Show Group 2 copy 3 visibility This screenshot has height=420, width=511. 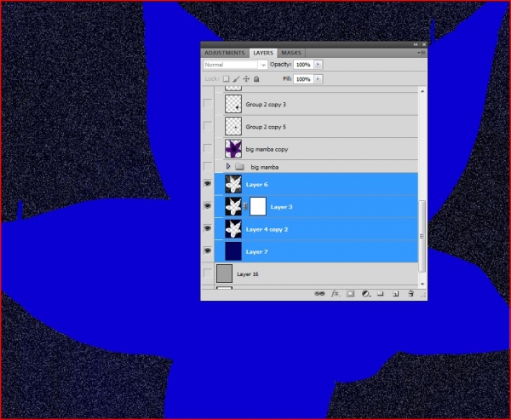[x=208, y=103]
